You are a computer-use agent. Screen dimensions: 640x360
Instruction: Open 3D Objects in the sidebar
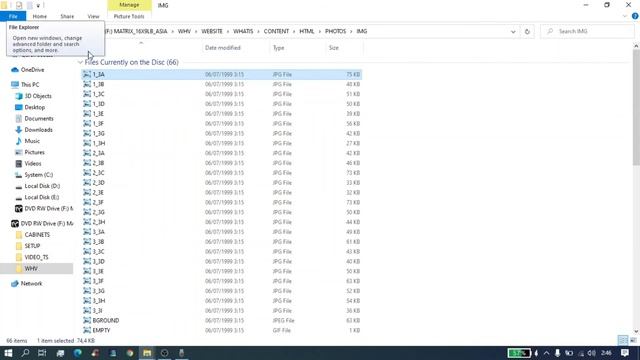[x=33, y=96]
